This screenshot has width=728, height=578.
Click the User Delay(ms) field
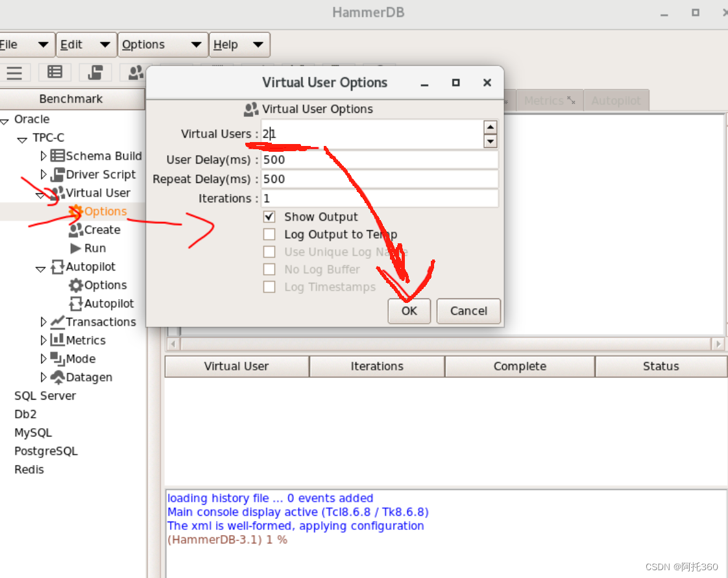pos(380,160)
